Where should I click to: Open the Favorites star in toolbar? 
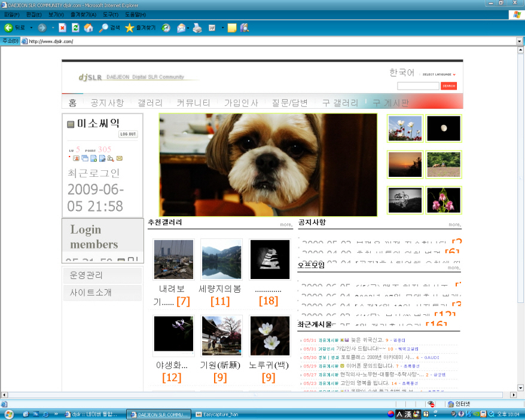(x=129, y=27)
